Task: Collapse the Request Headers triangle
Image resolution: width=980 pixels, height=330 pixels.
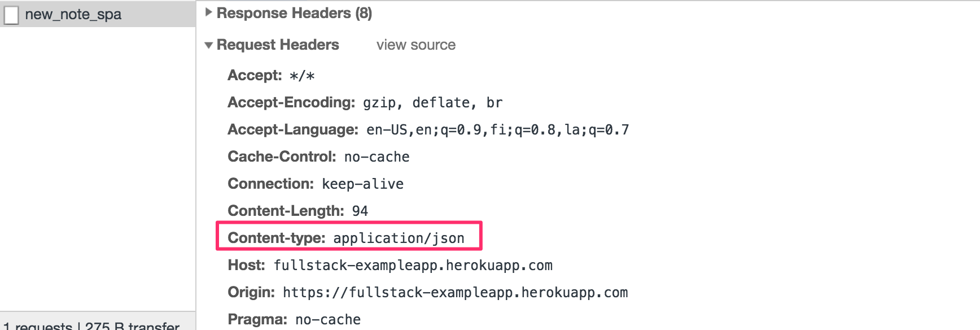Action: (x=209, y=45)
